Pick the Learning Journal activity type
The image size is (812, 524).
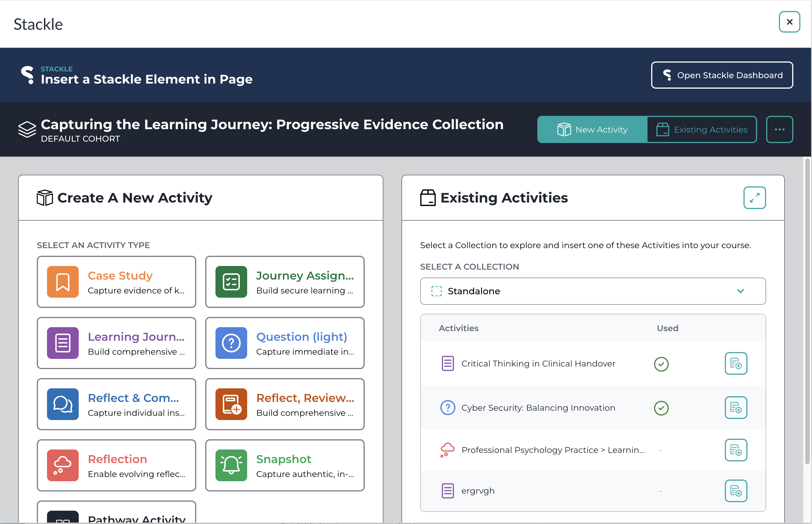(116, 343)
